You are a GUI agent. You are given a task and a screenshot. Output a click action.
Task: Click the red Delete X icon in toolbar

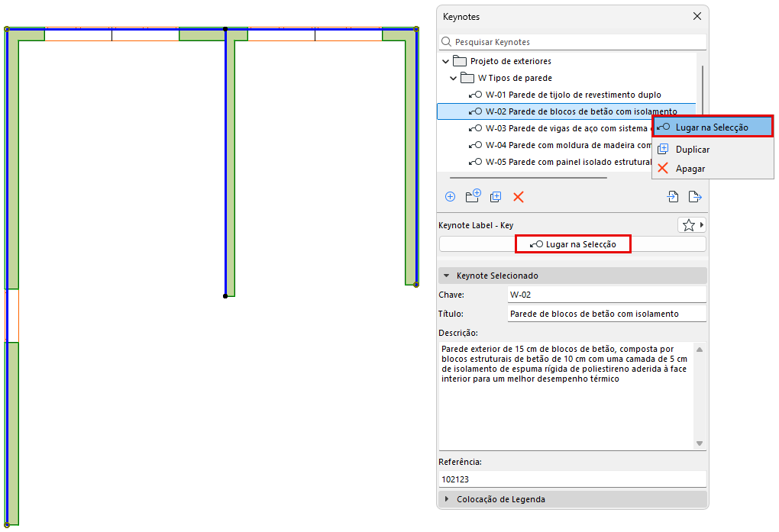[x=518, y=197]
